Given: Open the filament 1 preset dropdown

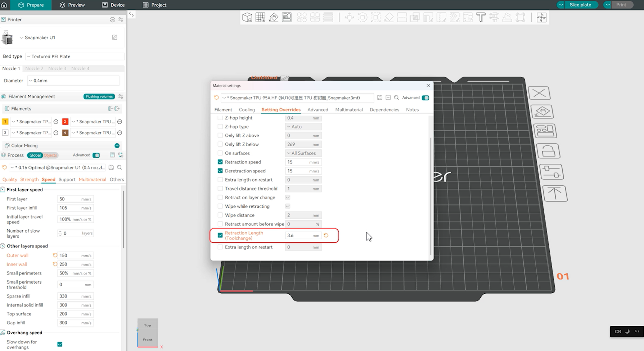Looking at the screenshot, I should 31,122.
